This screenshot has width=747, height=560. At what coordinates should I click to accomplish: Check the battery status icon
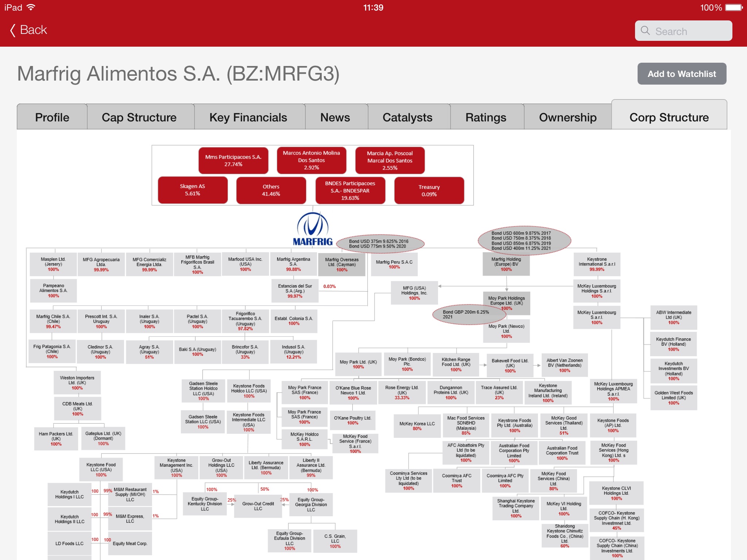pyautogui.click(x=734, y=7)
